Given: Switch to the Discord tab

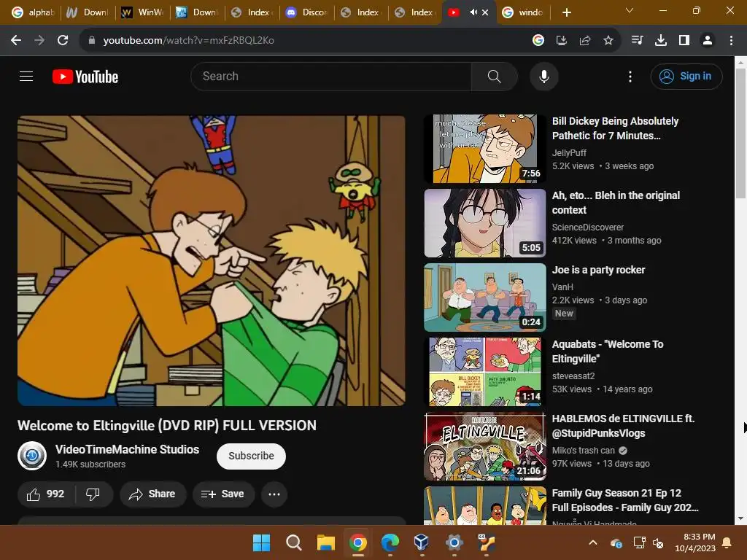Looking at the screenshot, I should point(307,12).
